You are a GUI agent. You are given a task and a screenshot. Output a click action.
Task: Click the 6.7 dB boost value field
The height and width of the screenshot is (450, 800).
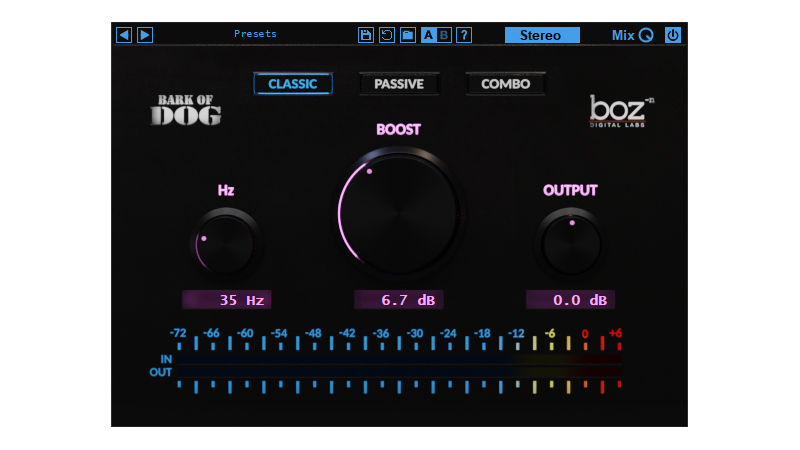(398, 300)
